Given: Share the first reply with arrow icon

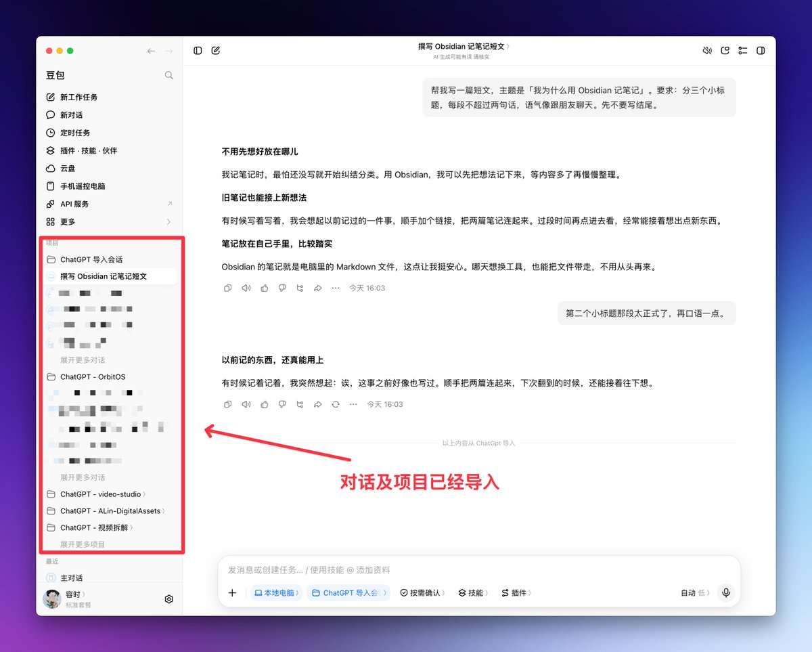Looking at the screenshot, I should pyautogui.click(x=317, y=288).
